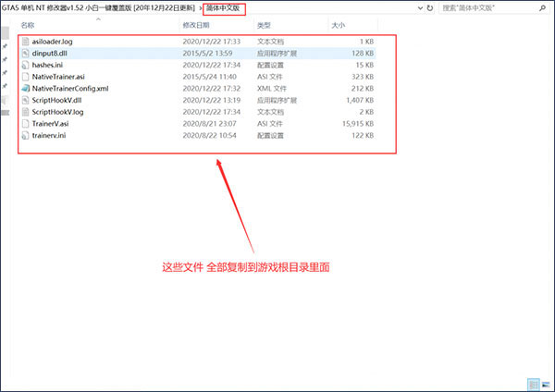Click the 2020/8/22 10:54 date cell

[210, 135]
